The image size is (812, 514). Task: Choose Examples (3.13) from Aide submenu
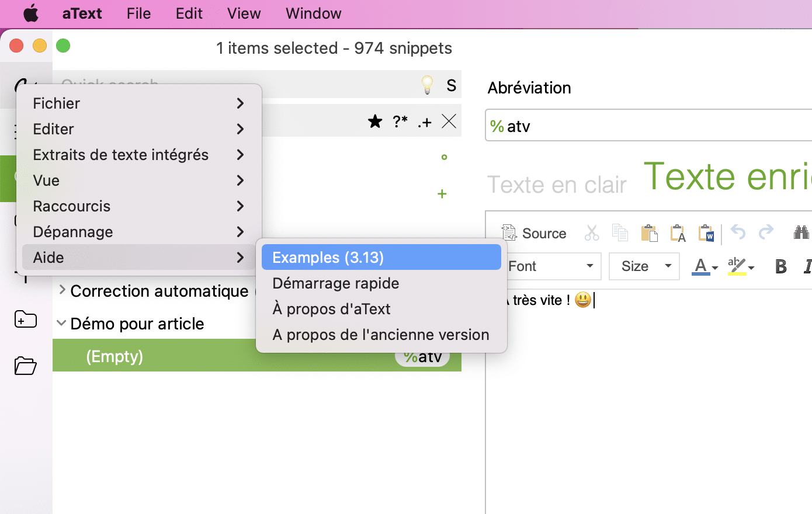(381, 258)
